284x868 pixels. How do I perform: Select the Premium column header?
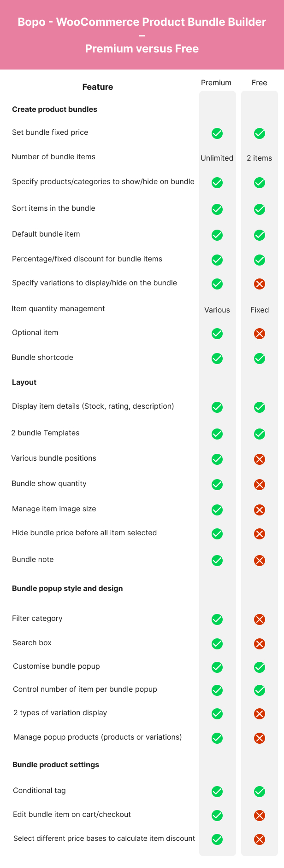pos(216,83)
